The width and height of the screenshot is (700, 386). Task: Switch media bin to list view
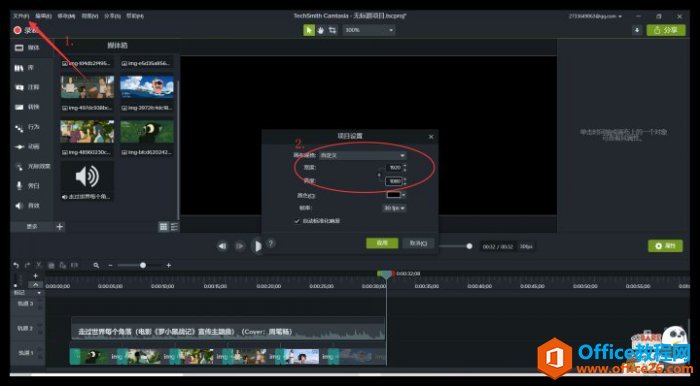click(x=175, y=227)
